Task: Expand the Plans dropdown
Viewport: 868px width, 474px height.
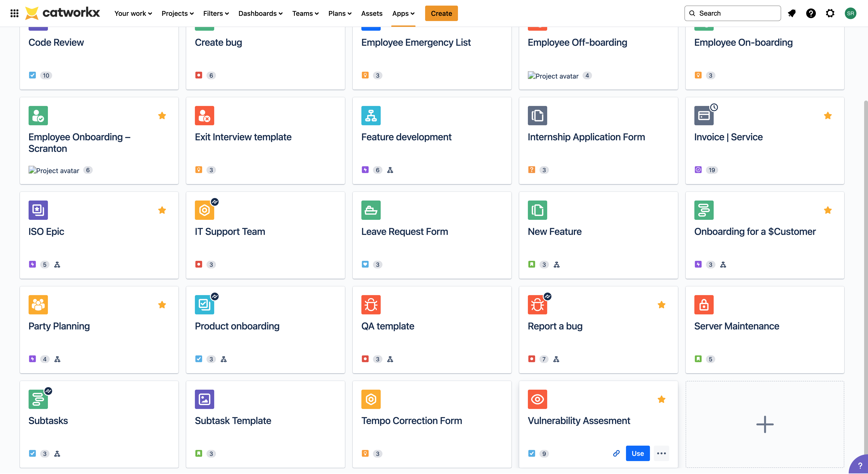Action: pos(340,14)
